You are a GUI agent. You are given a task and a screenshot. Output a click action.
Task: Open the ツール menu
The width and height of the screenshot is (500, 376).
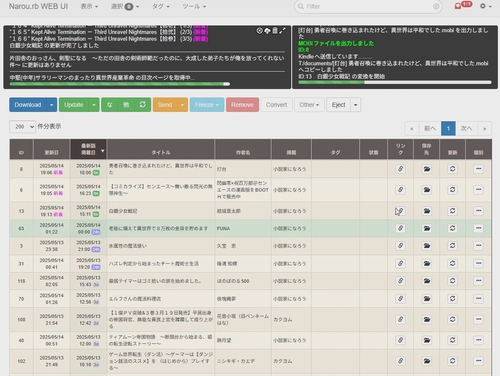(x=194, y=6)
